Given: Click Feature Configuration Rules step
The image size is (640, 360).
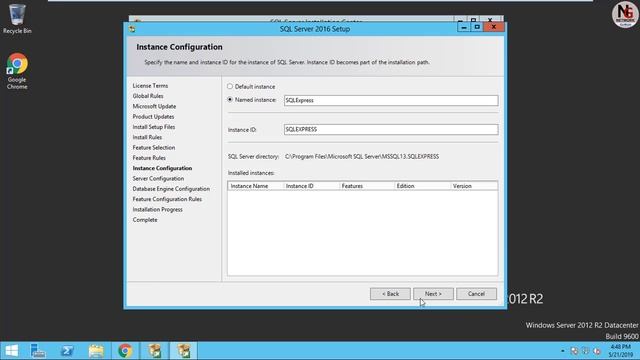Looking at the screenshot, I should [x=167, y=199].
